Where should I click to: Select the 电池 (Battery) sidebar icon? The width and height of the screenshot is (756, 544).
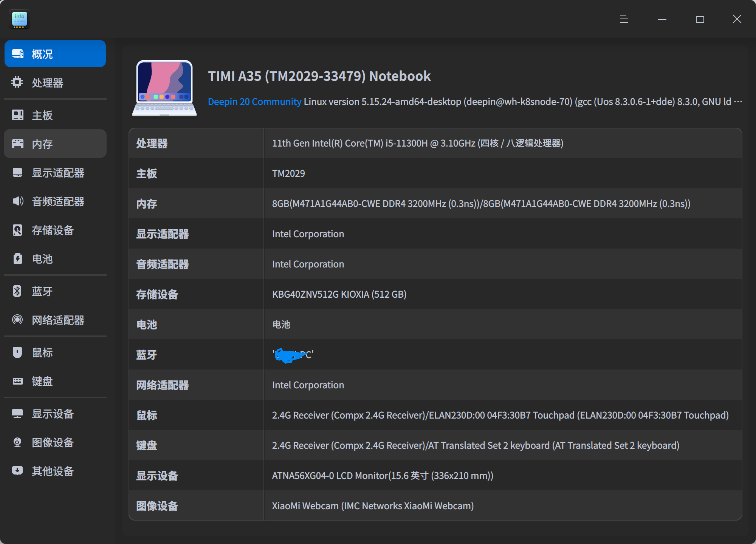click(x=17, y=259)
